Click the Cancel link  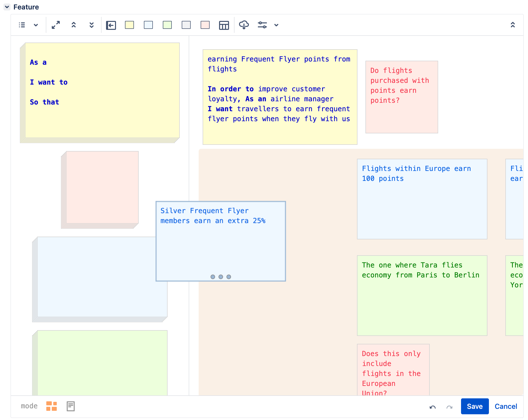point(506,406)
